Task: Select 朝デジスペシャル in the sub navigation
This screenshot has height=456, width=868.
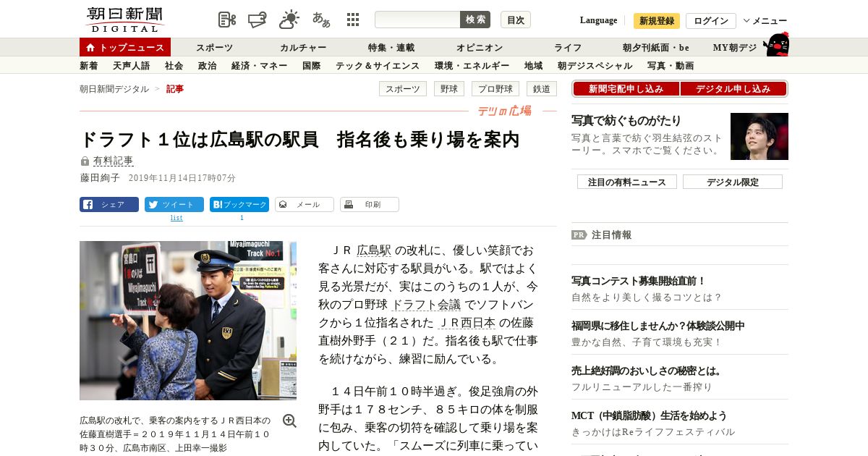Action: tap(595, 66)
